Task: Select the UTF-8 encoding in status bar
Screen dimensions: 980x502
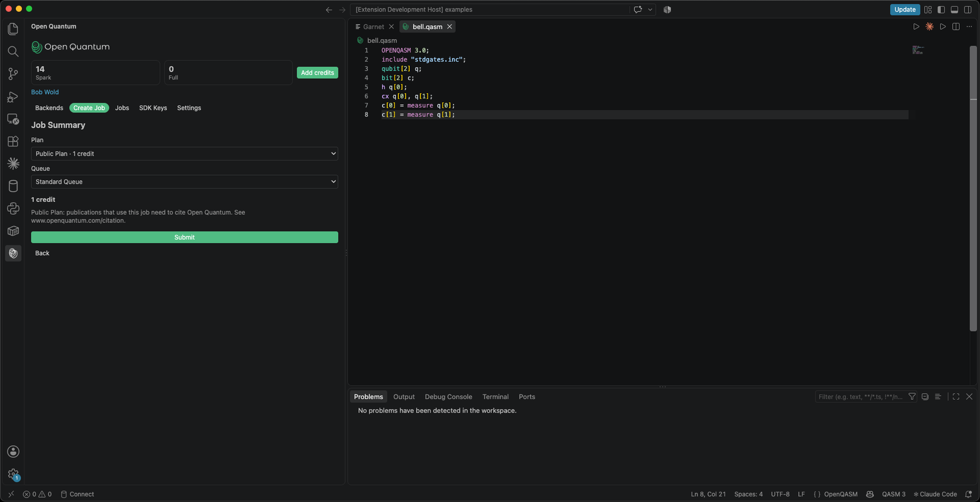Action: click(x=780, y=494)
